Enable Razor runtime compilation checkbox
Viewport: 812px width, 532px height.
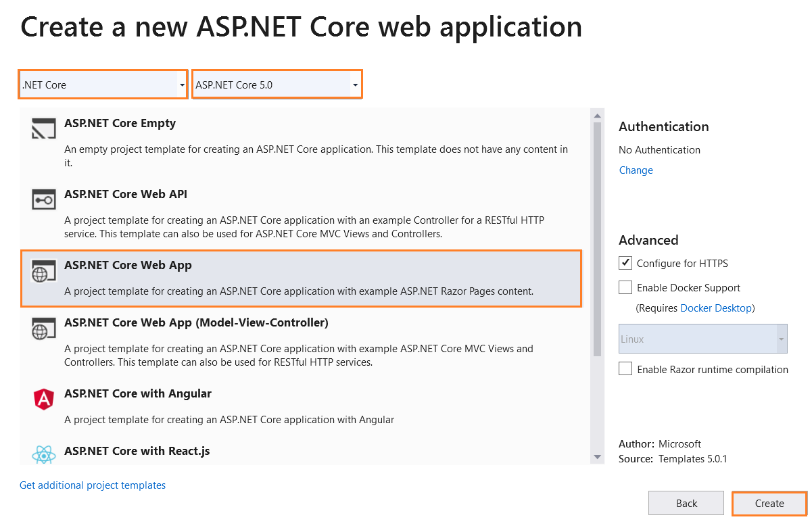click(x=625, y=369)
